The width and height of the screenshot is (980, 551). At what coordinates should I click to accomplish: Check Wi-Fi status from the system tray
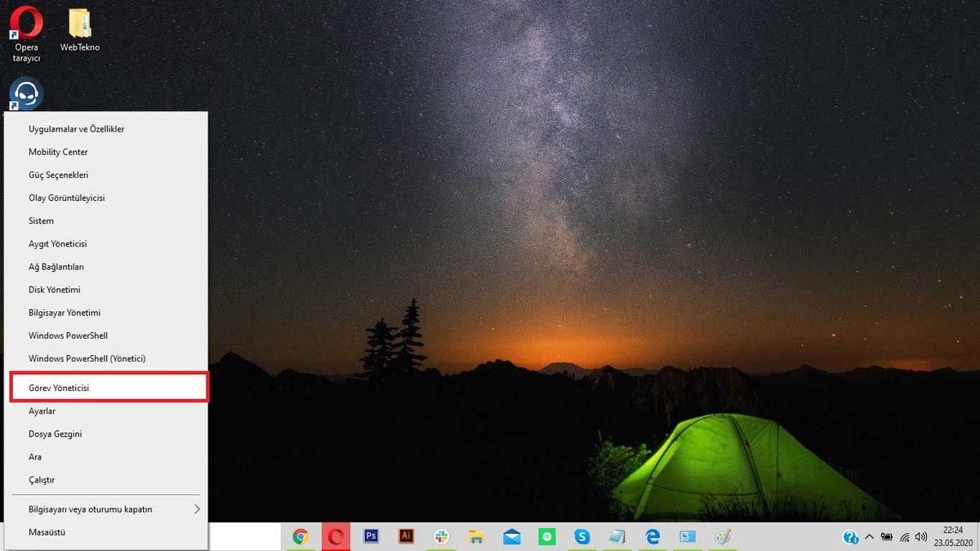pos(905,537)
